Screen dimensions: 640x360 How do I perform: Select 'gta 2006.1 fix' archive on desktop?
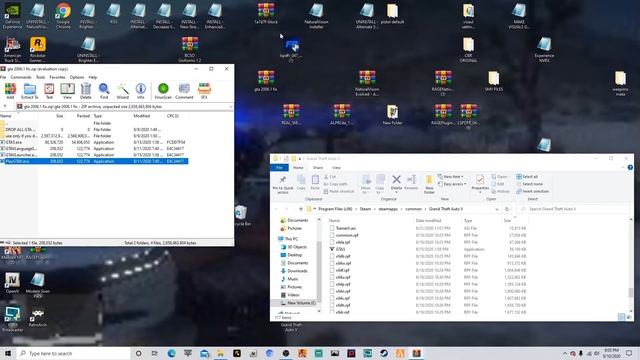click(x=266, y=80)
